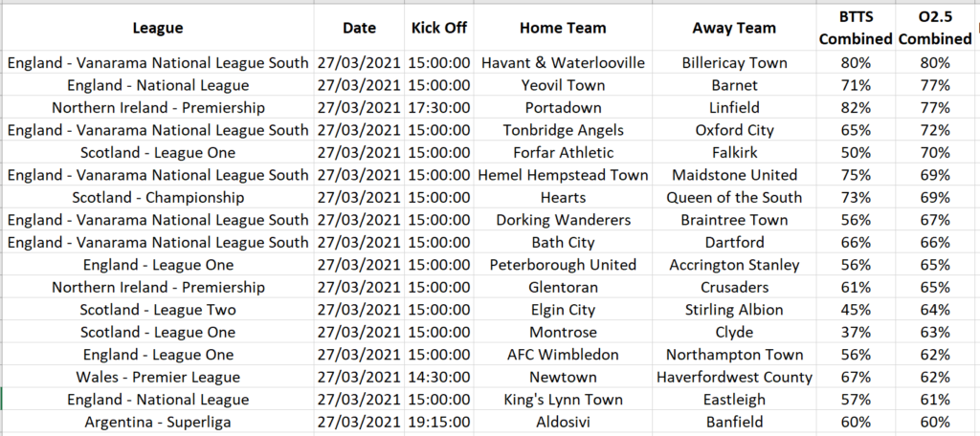The height and width of the screenshot is (436, 980).
Task: Select the Havant & Waterlooville cell
Action: point(563,63)
